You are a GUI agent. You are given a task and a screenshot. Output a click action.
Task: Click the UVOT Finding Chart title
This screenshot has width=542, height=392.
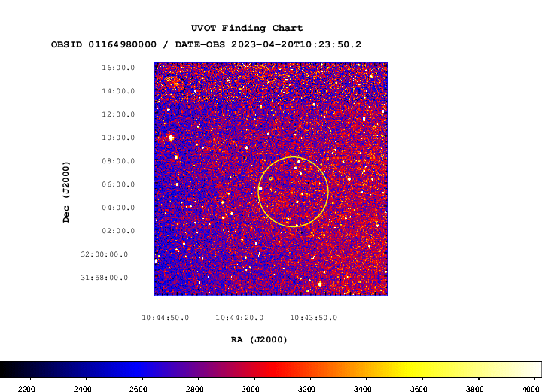point(247,28)
